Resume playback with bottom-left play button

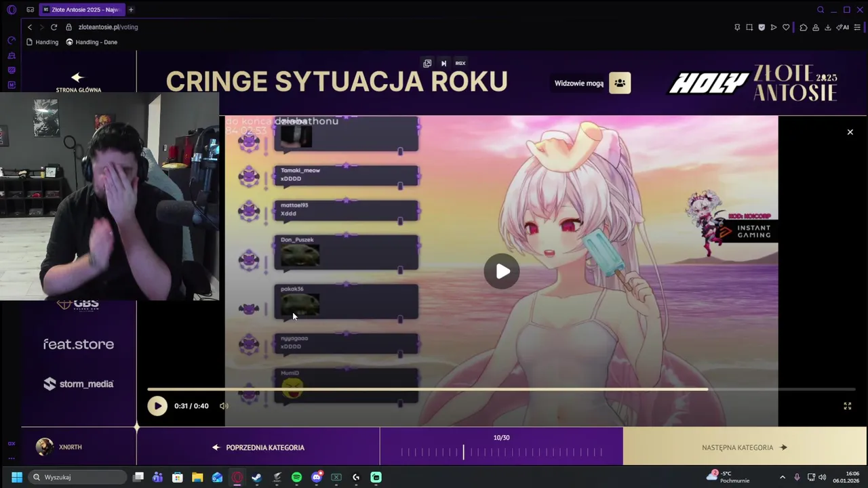click(x=157, y=406)
